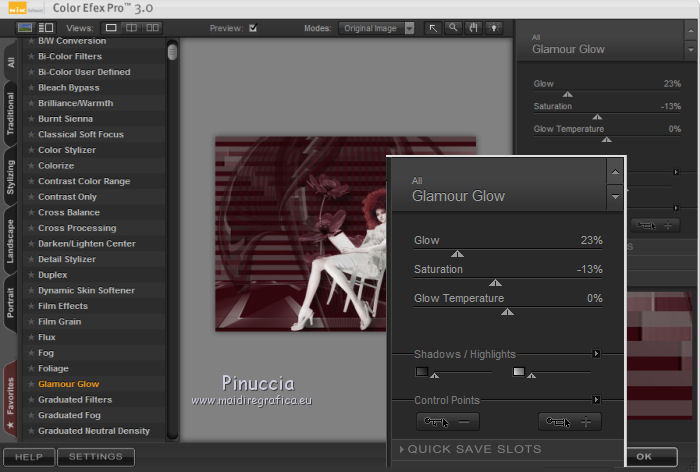Click the add control point button in enlarged panel
Screen dimensions: 700x472
click(570, 422)
